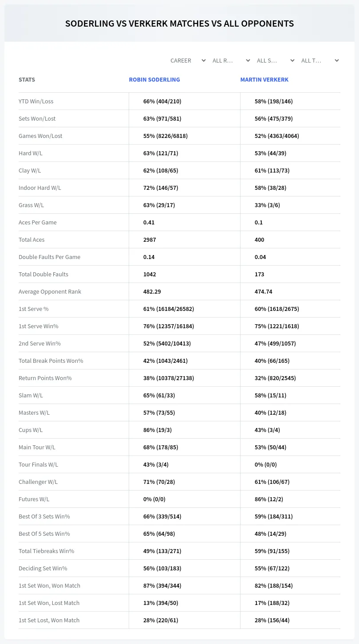The height and width of the screenshot is (644, 359).
Task: Select the YTD Win/Loss row label
Action: click(36, 101)
